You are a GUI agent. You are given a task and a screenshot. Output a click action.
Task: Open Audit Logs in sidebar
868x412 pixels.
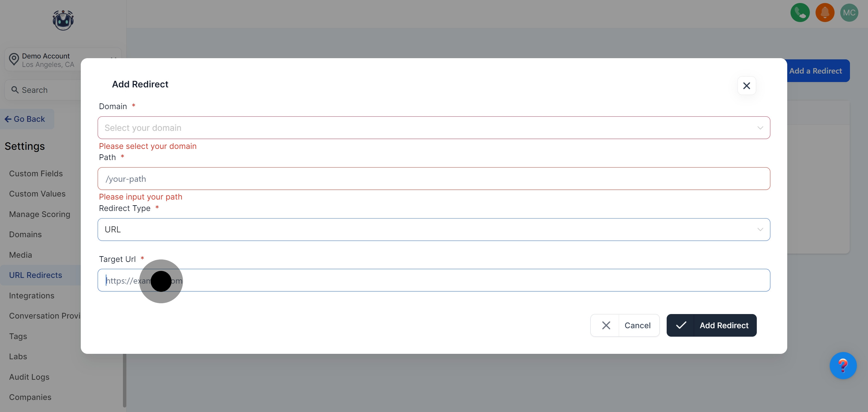29,377
